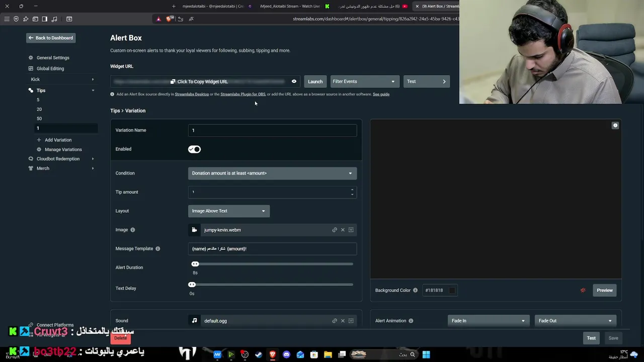This screenshot has width=644, height=362.
Task: Click the Message Template input field
Action: [x=272, y=248]
